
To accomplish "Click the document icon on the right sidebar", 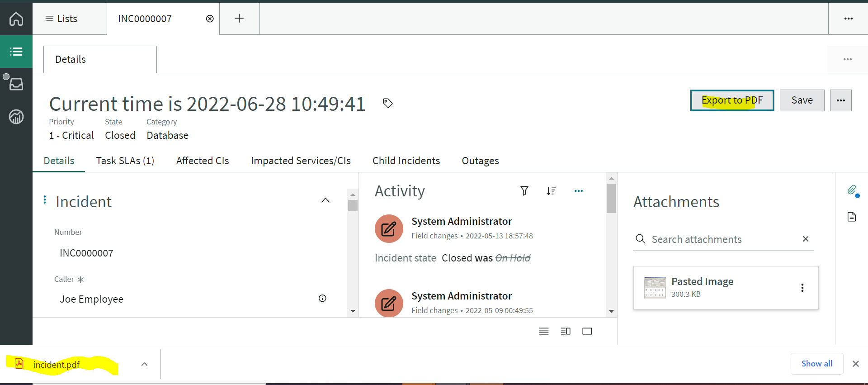I will pyautogui.click(x=852, y=217).
